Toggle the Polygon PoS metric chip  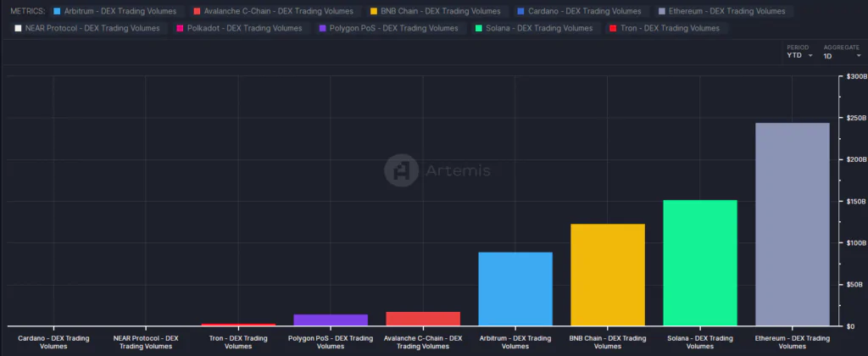(x=388, y=28)
